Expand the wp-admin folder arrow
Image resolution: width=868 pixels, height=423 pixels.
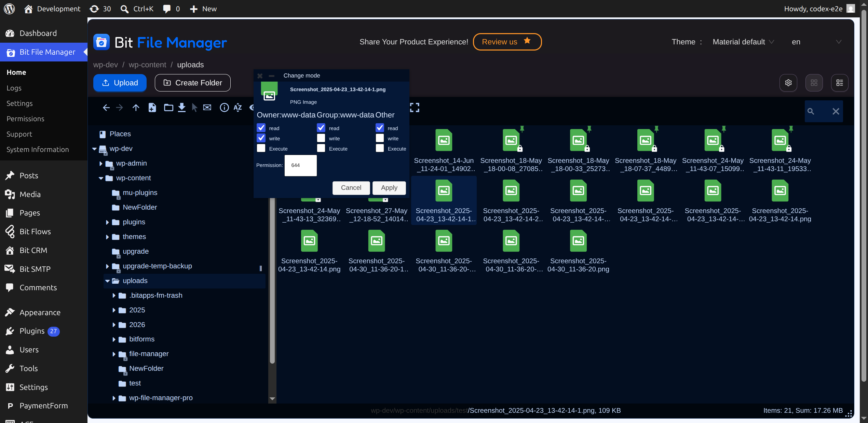(101, 164)
